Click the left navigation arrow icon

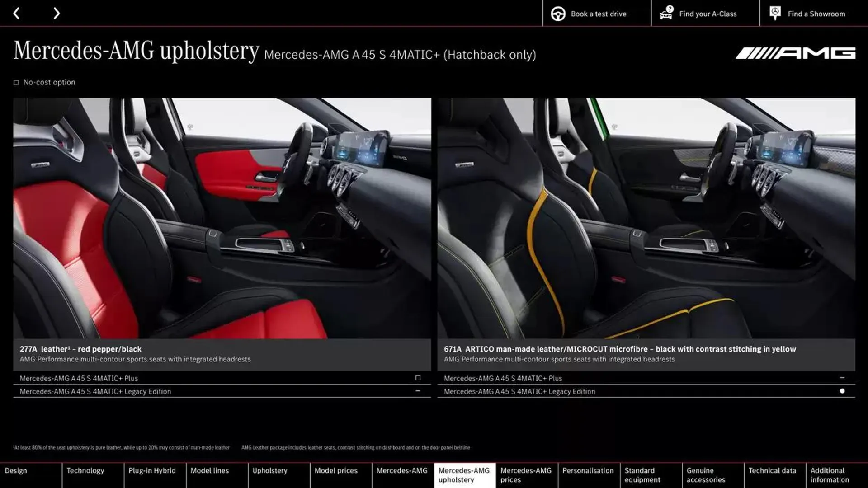point(16,13)
